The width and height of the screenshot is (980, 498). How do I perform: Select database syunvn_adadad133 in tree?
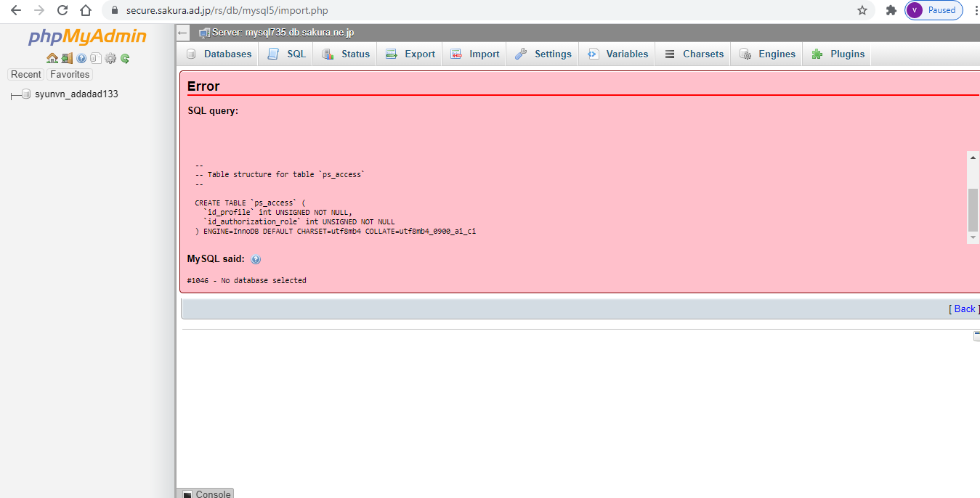coord(76,94)
